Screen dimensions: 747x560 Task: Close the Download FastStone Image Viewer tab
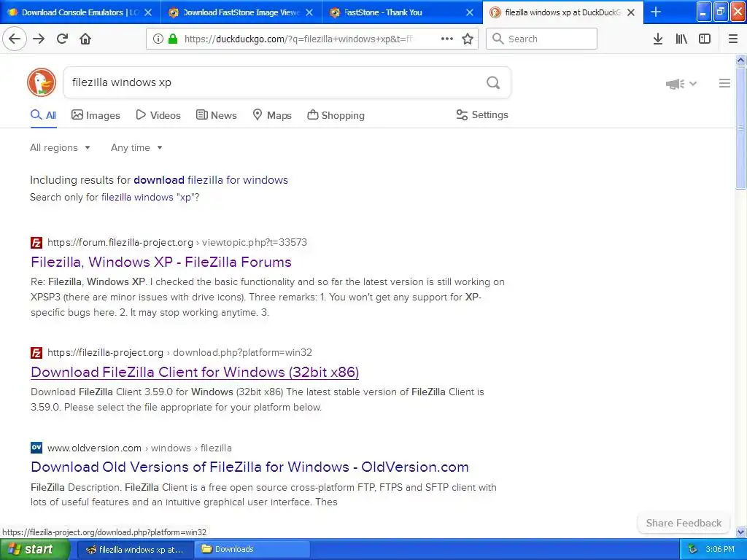pyautogui.click(x=309, y=12)
